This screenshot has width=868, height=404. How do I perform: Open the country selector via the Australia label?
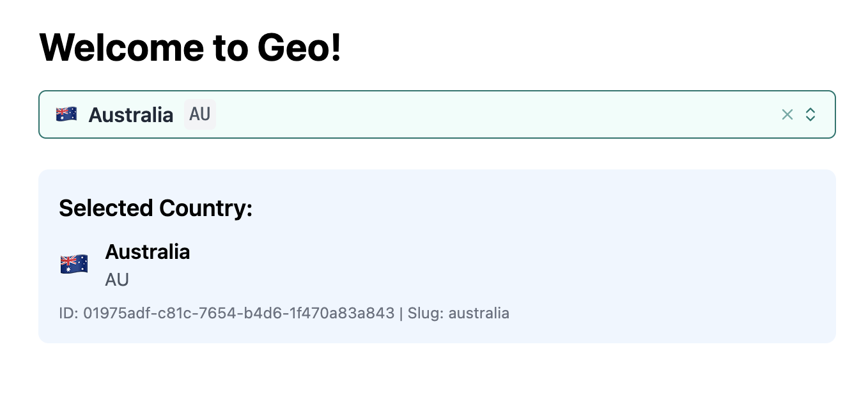point(131,115)
